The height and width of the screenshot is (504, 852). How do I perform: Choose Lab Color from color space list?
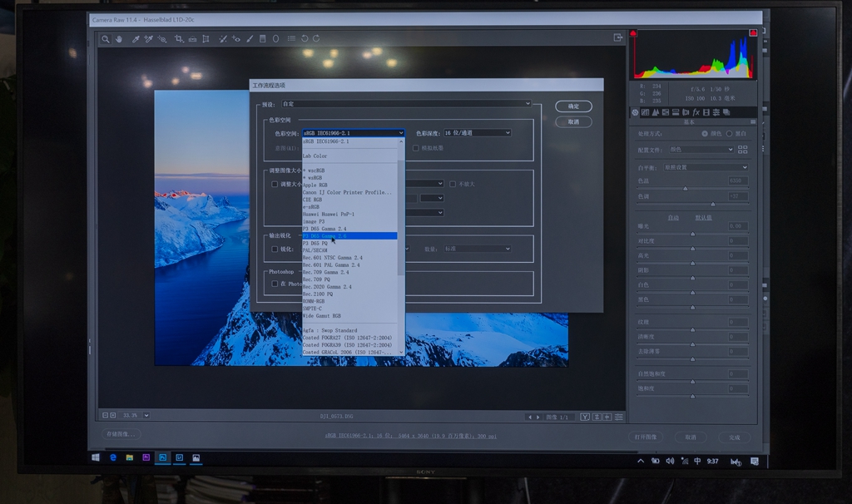click(x=315, y=156)
